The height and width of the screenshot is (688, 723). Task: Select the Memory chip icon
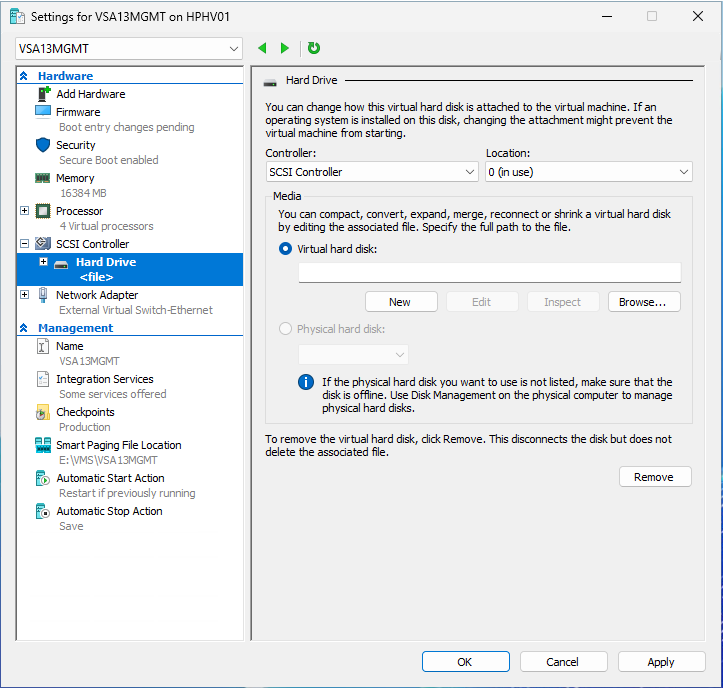pos(43,178)
